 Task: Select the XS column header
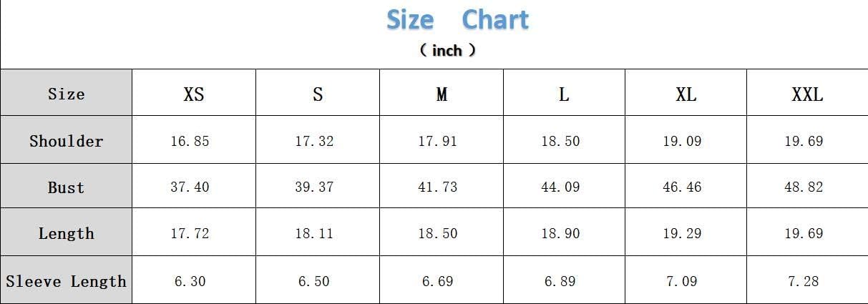pos(194,94)
